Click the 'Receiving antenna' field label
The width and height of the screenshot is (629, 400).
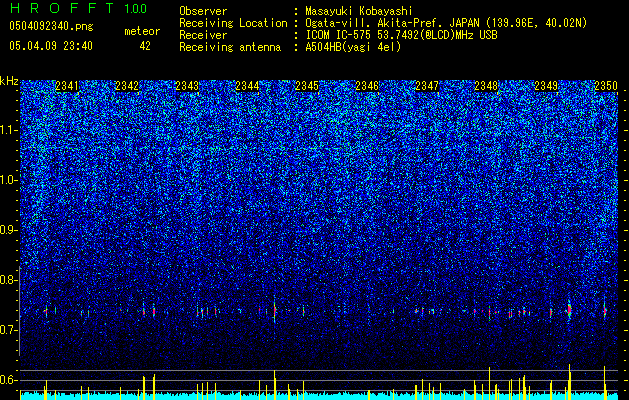click(230, 47)
